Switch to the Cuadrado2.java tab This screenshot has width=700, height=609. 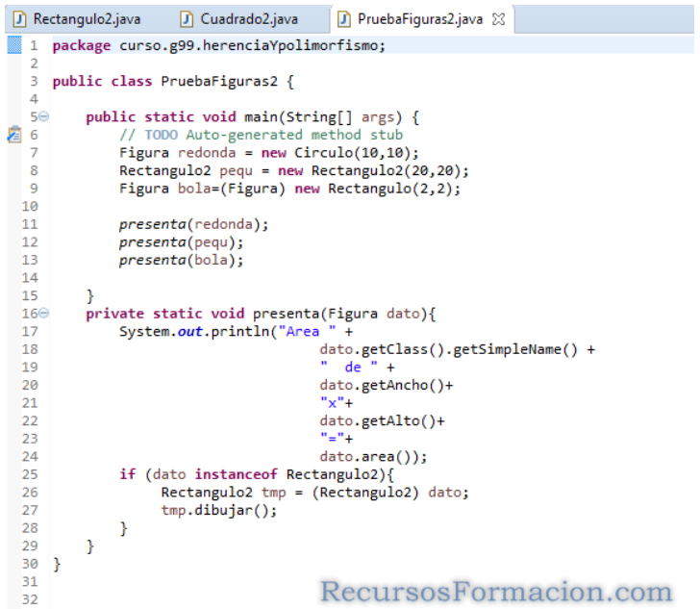coord(239,19)
